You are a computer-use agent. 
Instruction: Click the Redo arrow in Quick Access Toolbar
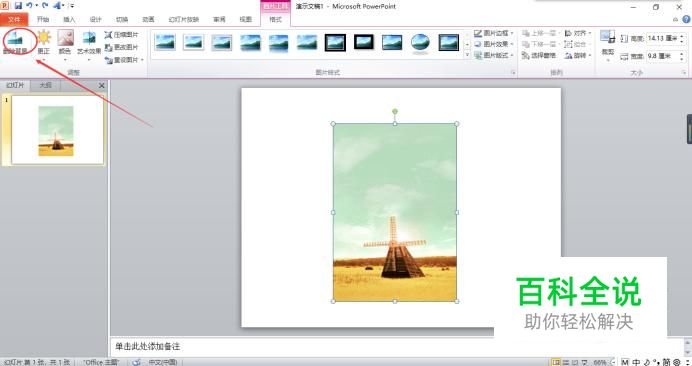click(45, 6)
